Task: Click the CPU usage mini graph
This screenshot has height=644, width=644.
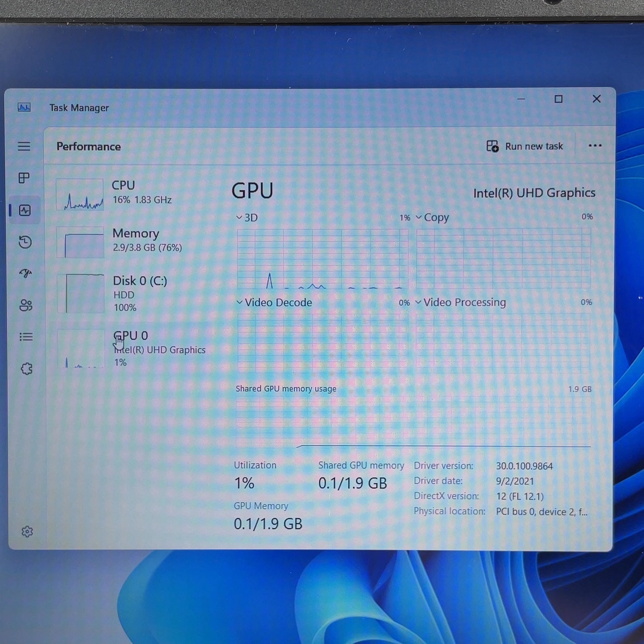Action: pyautogui.click(x=80, y=194)
